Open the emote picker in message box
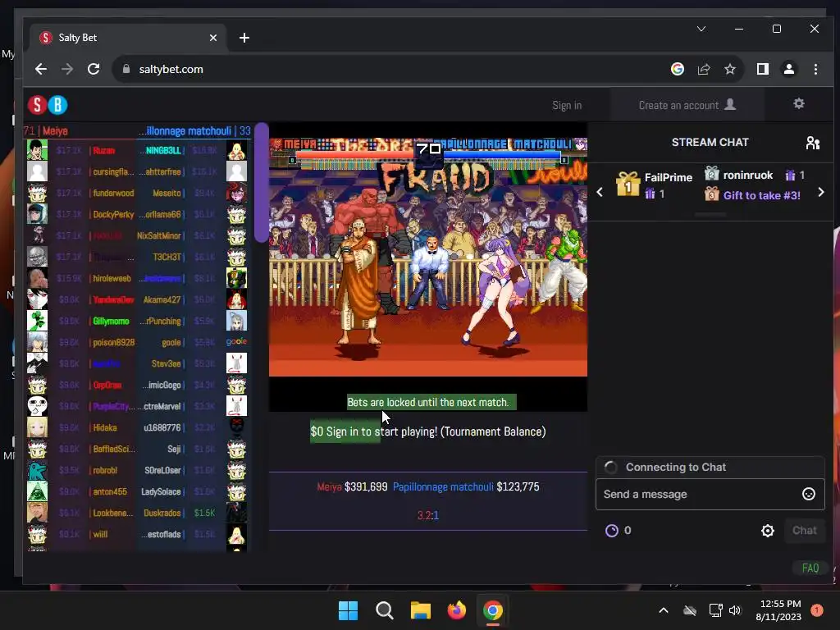The width and height of the screenshot is (840, 630). tap(808, 494)
